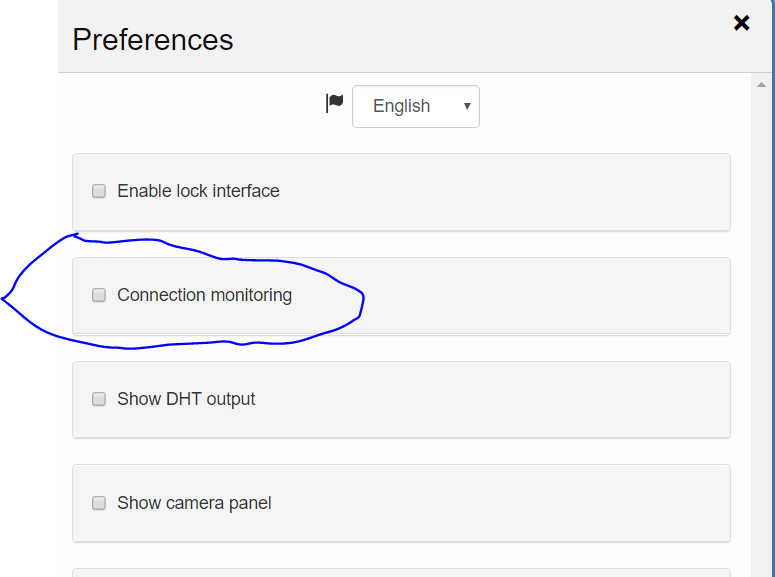Click the "Show DHT output" label text
This screenshot has width=775, height=577.
(186, 399)
